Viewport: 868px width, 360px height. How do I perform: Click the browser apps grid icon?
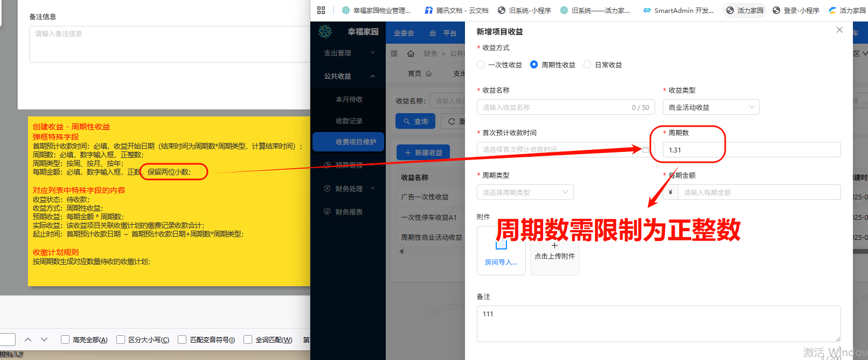(321, 10)
